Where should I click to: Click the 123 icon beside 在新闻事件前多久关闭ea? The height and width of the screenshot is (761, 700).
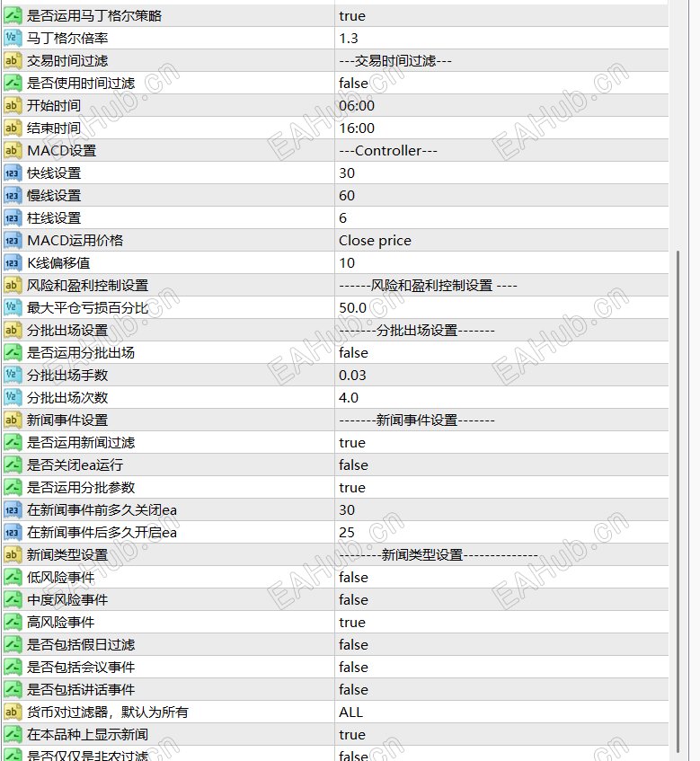click(x=13, y=510)
